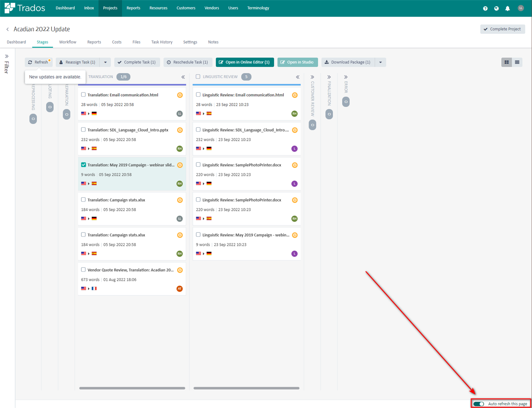The image size is (532, 408).
Task: Click Linguistic Review: SamplePhotoPrinter.docx German card title
Action: click(242, 165)
